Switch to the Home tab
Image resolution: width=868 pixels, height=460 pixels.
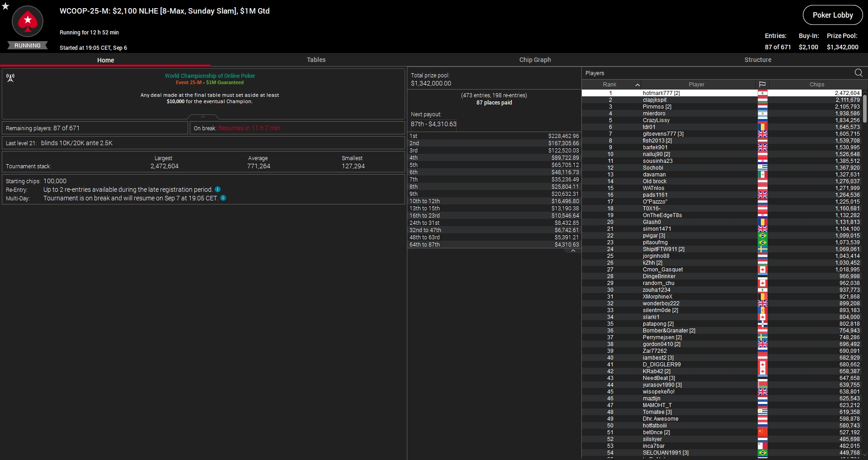tap(105, 60)
